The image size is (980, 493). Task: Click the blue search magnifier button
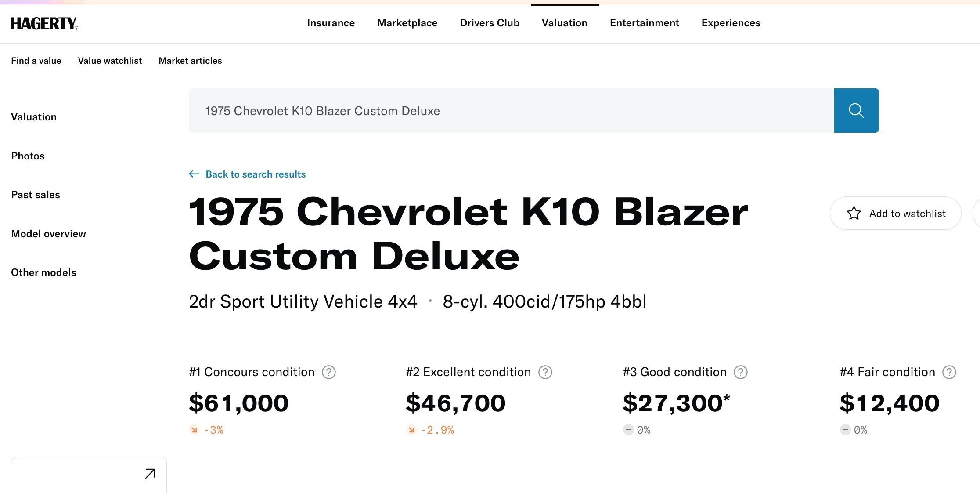(856, 110)
